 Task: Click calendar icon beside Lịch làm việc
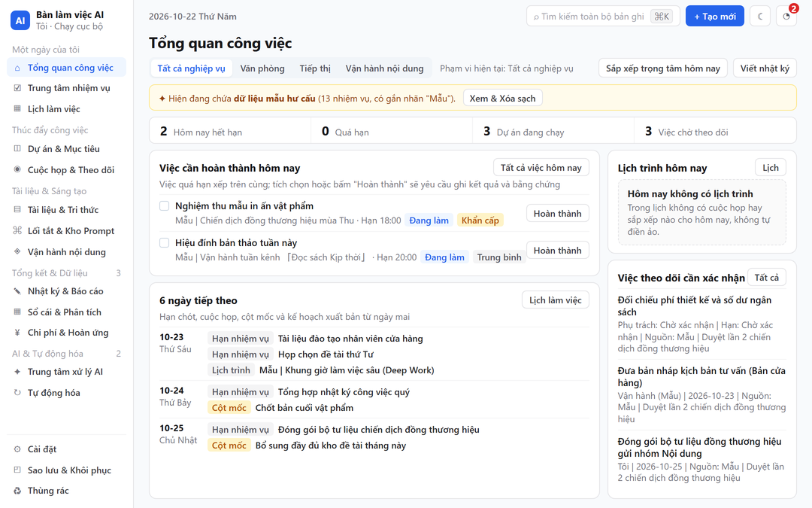point(17,109)
